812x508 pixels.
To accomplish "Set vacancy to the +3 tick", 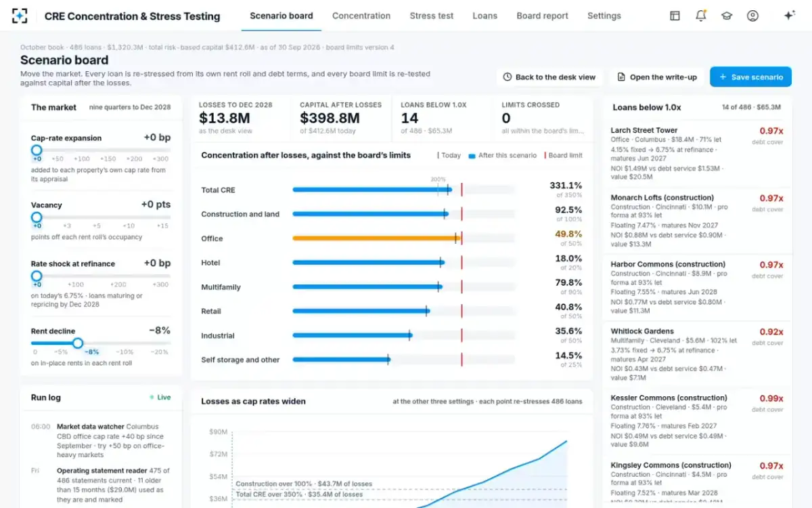I will click(67, 226).
